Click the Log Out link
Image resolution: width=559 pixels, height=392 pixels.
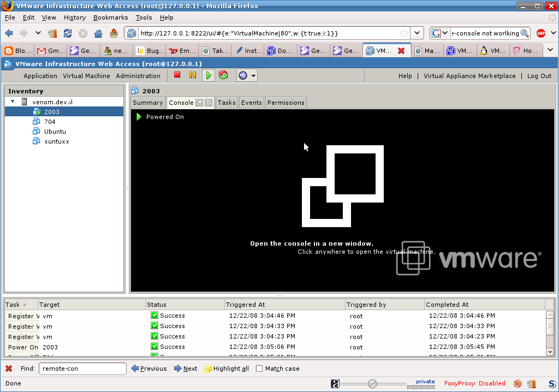pos(539,76)
